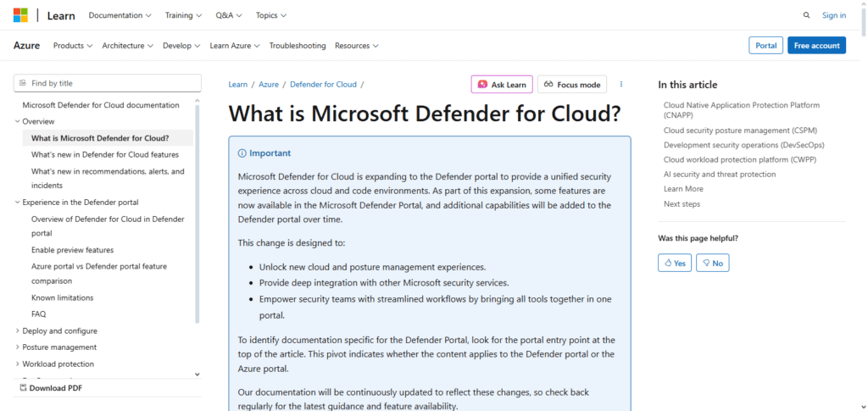868x411 pixels.
Task: Enable Focus mode
Action: click(572, 84)
